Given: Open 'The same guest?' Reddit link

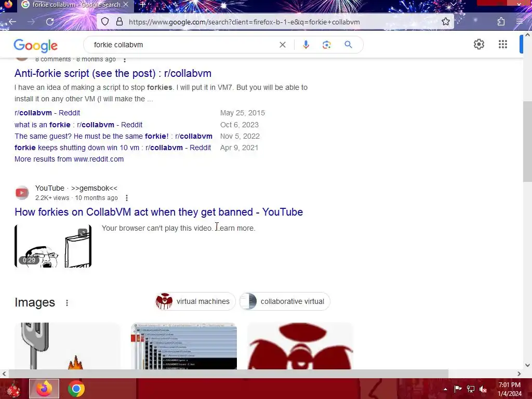Looking at the screenshot, I should 113,136.
